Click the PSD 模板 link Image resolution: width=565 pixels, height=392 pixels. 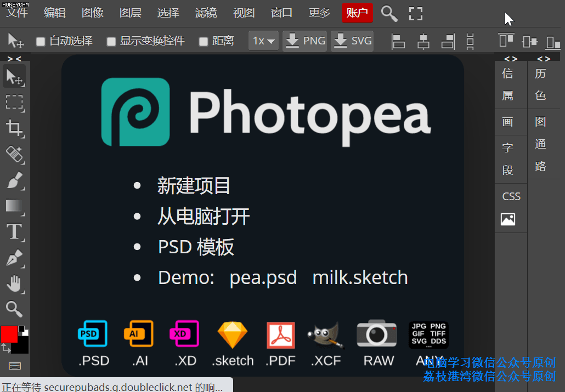pos(196,247)
